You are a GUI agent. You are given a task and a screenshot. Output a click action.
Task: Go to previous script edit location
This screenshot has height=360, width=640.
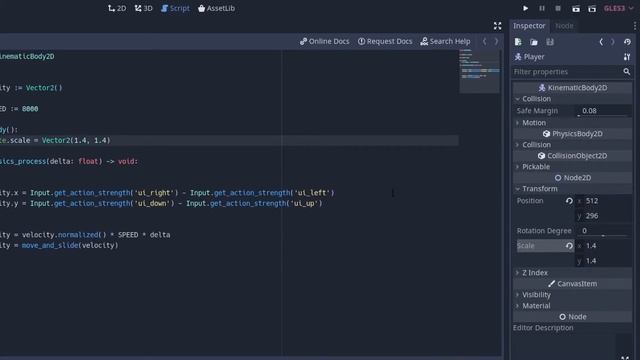[x=484, y=41]
